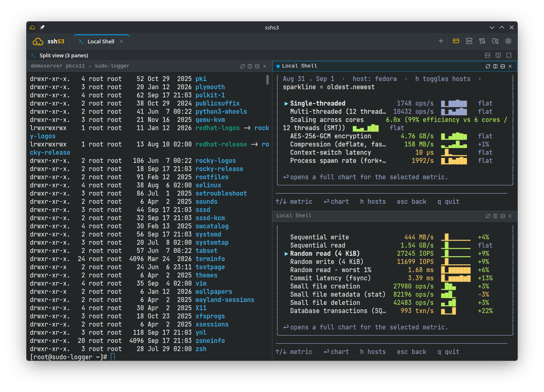The height and width of the screenshot is (392, 544).
Task: Split the sudo-logger pane horizontally
Action: click(x=257, y=66)
